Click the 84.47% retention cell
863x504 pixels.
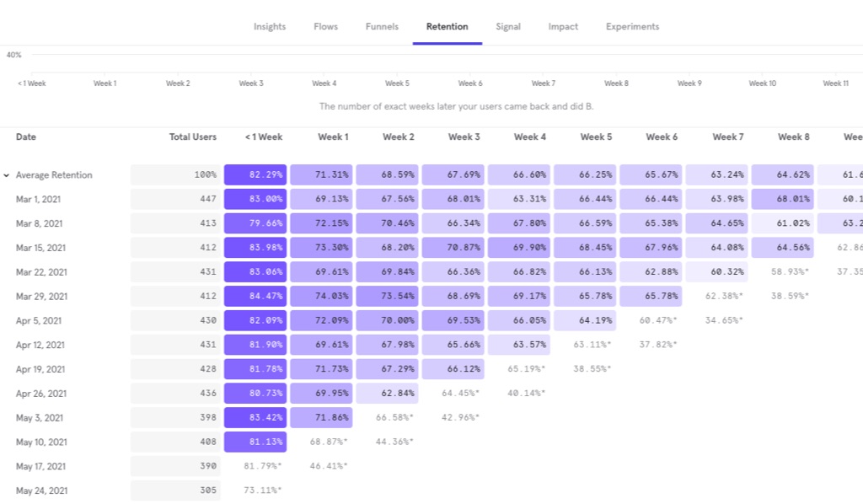click(255, 297)
